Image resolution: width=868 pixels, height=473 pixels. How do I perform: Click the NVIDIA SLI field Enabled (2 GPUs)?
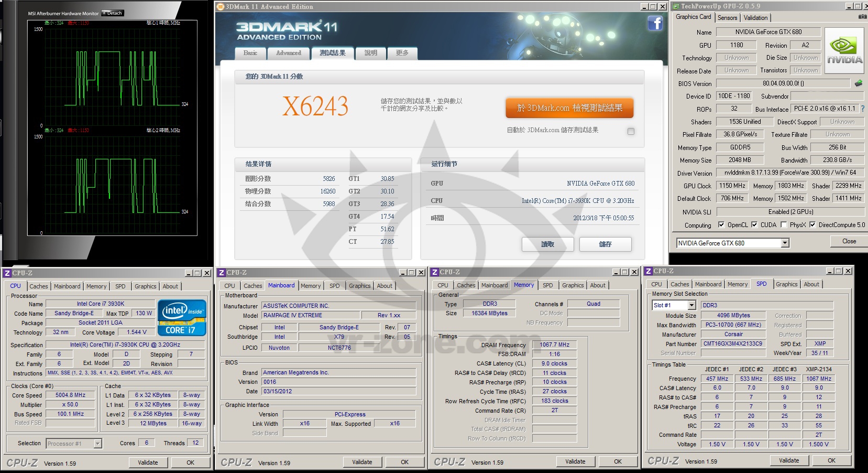tap(790, 212)
